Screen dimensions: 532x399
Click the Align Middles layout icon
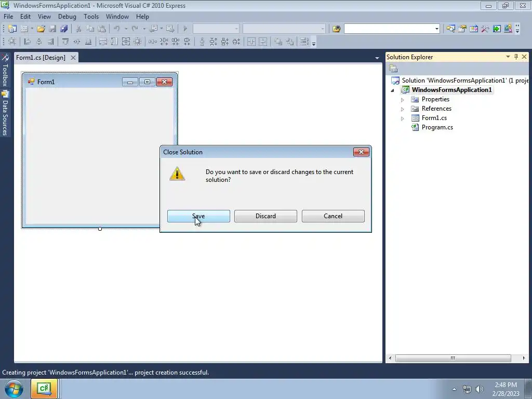77,42
